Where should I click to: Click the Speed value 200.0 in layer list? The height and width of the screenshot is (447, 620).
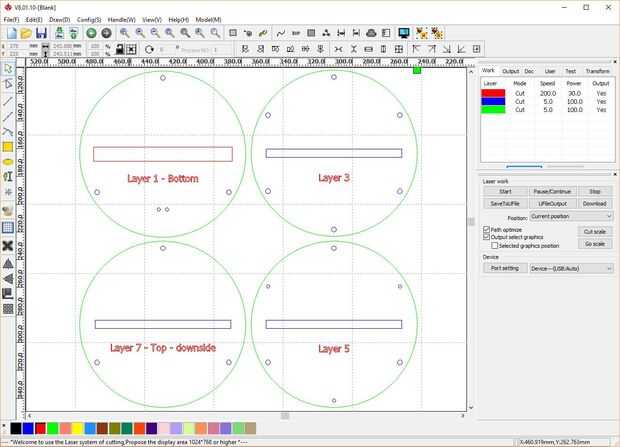tap(548, 93)
